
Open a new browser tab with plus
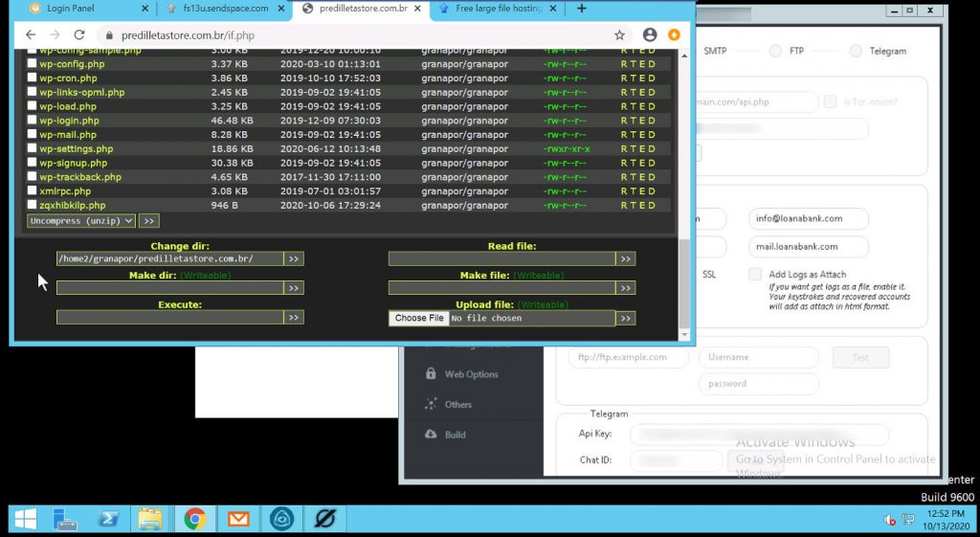(582, 9)
